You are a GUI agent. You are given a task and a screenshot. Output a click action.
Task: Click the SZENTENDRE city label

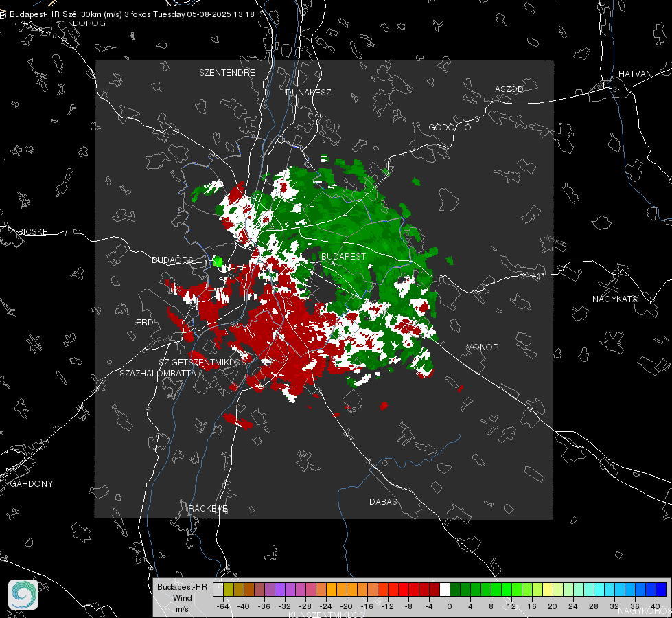click(227, 73)
